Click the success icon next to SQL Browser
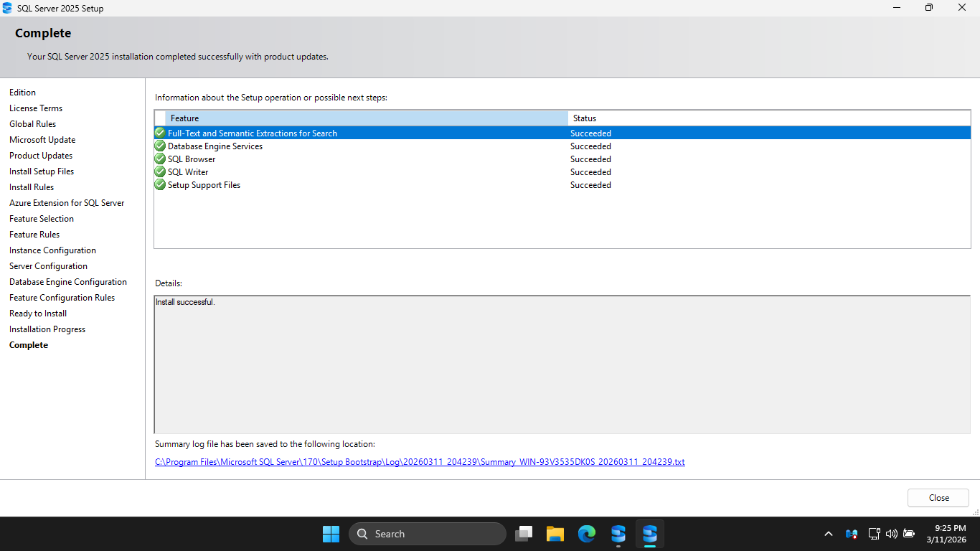 [x=160, y=159]
